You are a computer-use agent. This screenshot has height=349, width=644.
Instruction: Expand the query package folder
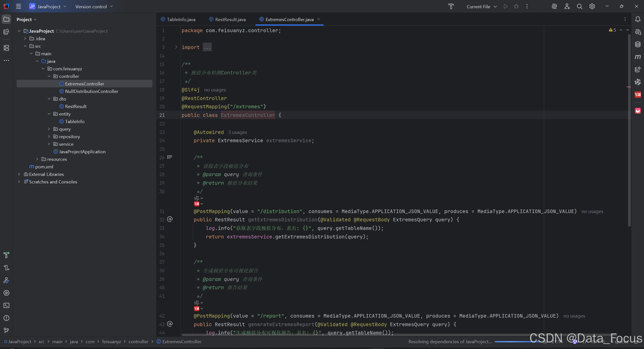(49, 129)
